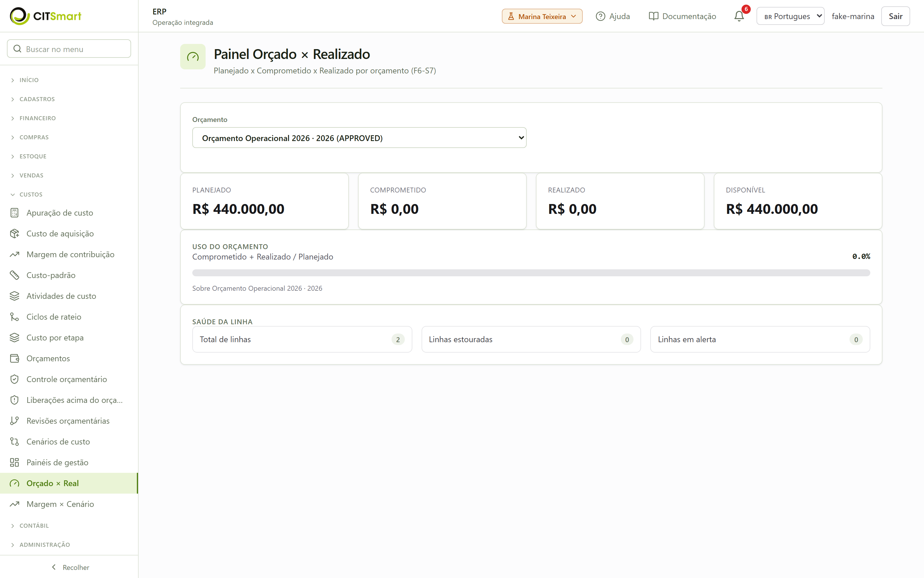This screenshot has height=578, width=924.
Task: Click the Custo-padrão tag icon
Action: point(14,275)
